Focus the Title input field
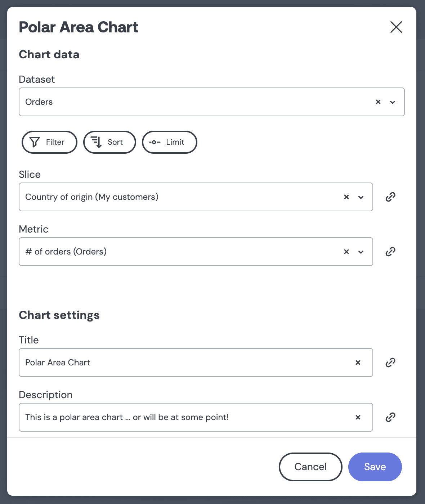The height and width of the screenshot is (504, 425). point(196,363)
